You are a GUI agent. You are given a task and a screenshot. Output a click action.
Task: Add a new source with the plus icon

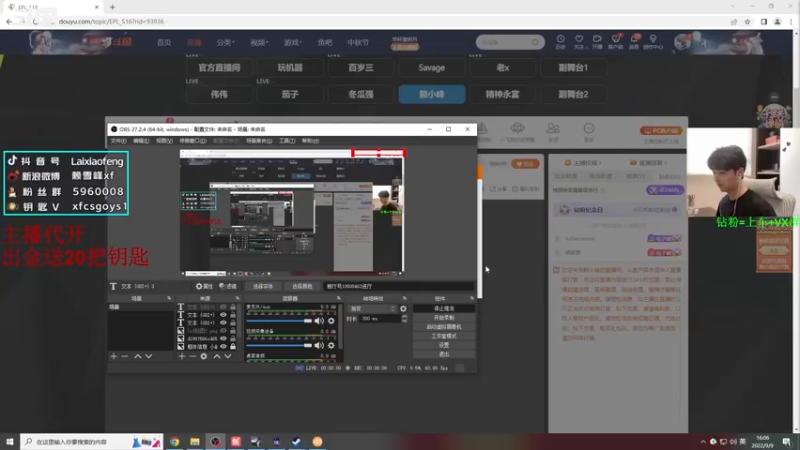pyautogui.click(x=182, y=356)
